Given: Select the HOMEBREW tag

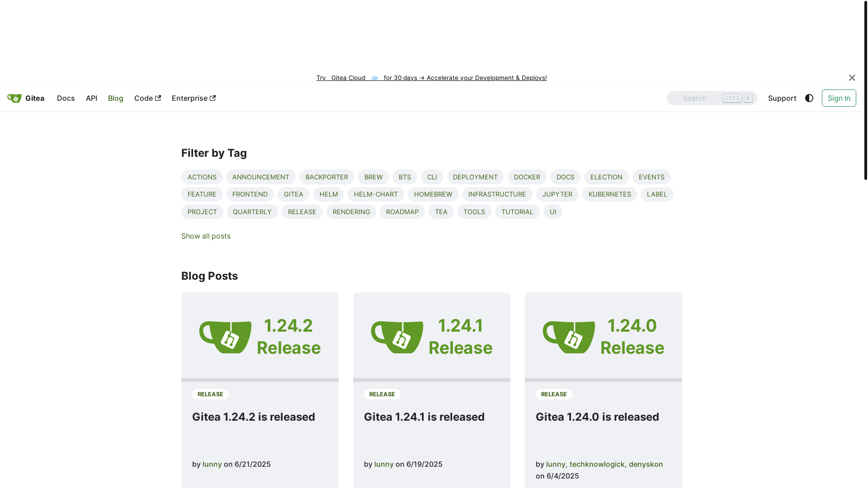Looking at the screenshot, I should click(433, 194).
